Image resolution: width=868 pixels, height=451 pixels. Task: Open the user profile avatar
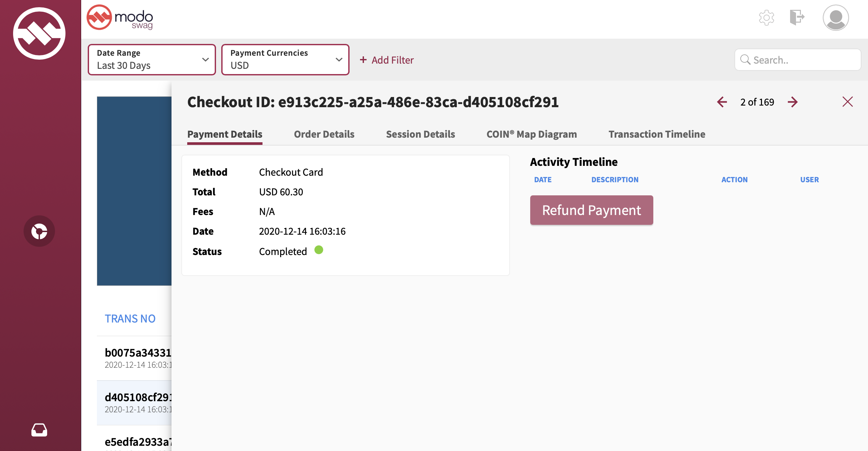[x=835, y=18]
